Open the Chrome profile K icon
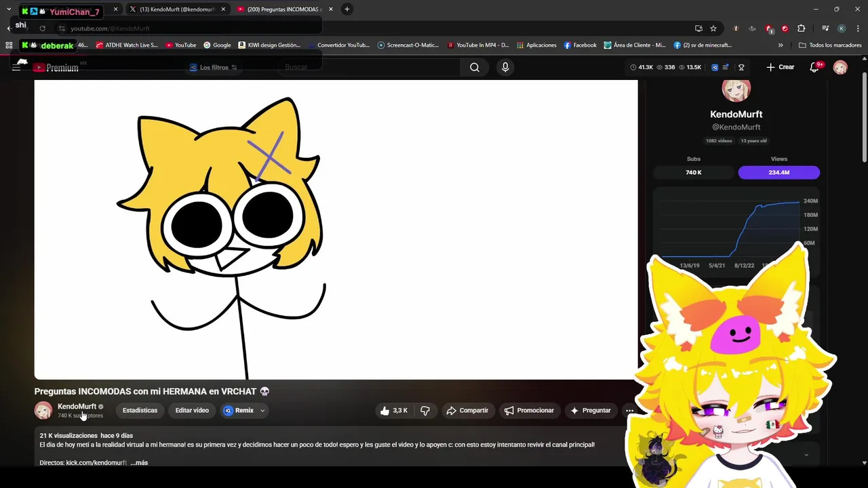868x488 pixels. (x=842, y=28)
